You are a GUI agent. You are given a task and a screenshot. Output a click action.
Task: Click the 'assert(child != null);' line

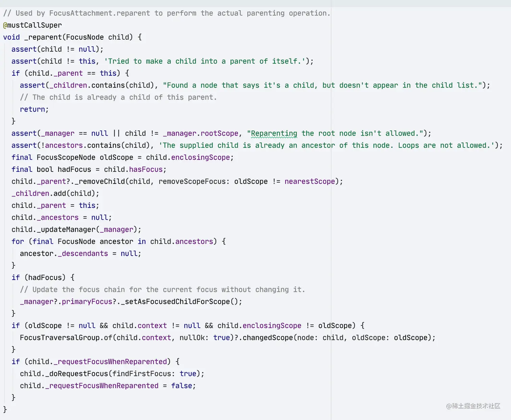point(57,49)
